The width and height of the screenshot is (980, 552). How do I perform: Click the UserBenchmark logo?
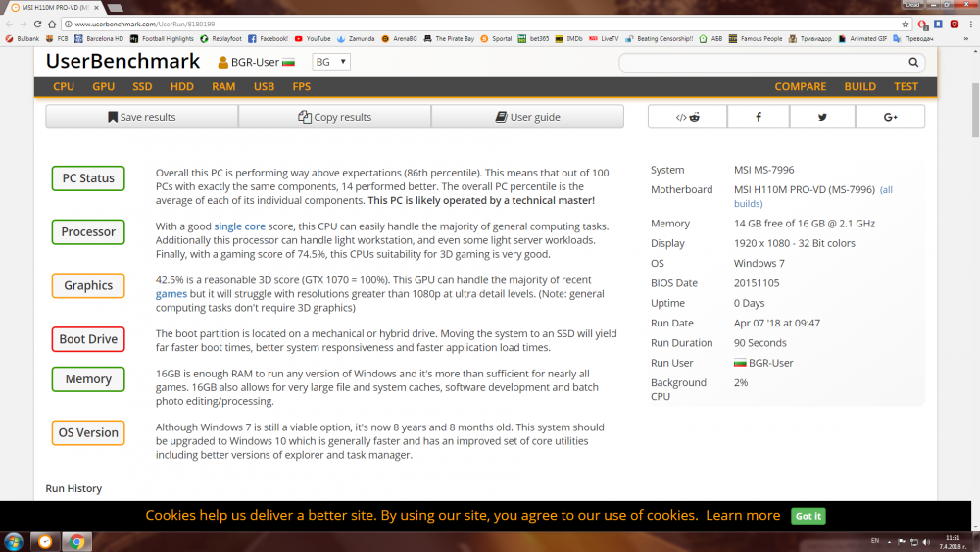[x=122, y=61]
